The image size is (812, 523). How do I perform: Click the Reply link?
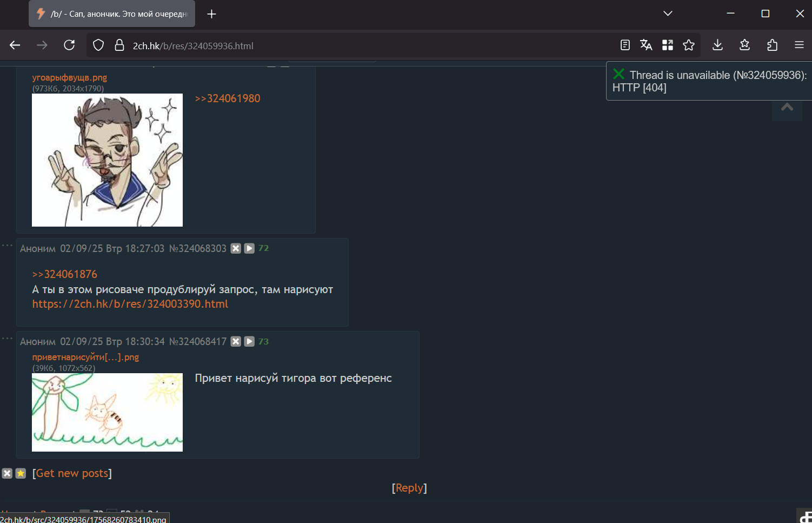[x=409, y=488]
